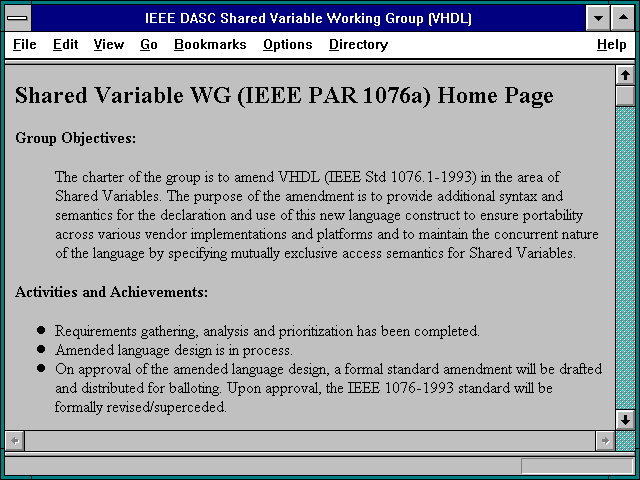This screenshot has width=640, height=480.
Task: Click the 'On approval of the amended' bullet text
Action: click(x=328, y=388)
